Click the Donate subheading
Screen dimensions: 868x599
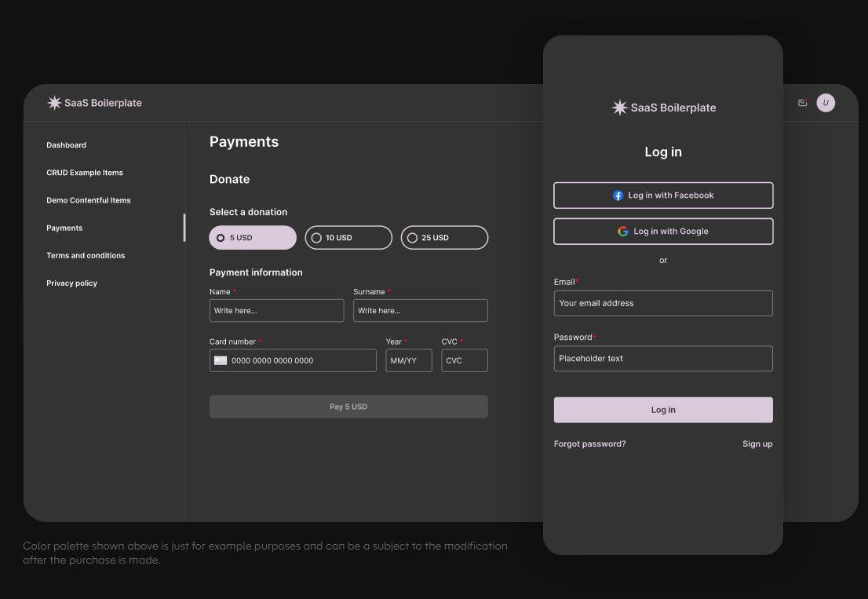pos(230,179)
